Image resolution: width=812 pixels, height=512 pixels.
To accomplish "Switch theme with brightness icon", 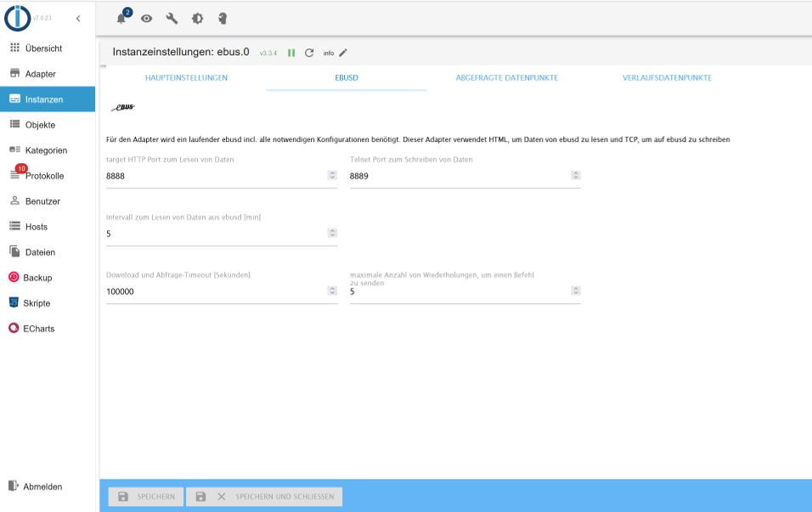I will click(197, 19).
